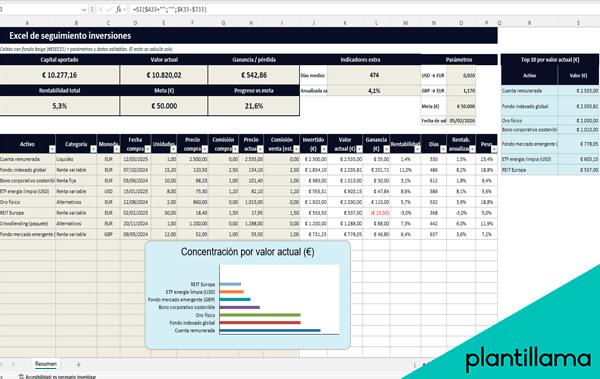600x379 pixels.
Task: Open filter dropdown on Activo column header
Action: point(52,149)
